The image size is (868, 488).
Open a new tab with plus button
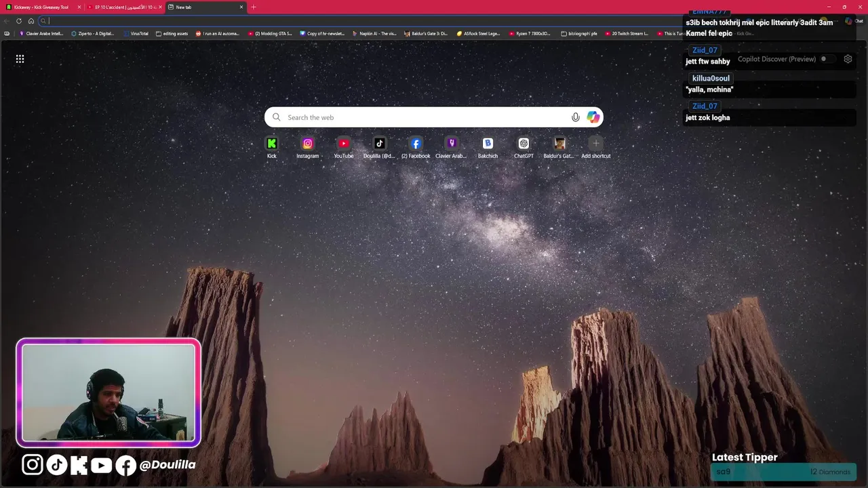coord(254,7)
